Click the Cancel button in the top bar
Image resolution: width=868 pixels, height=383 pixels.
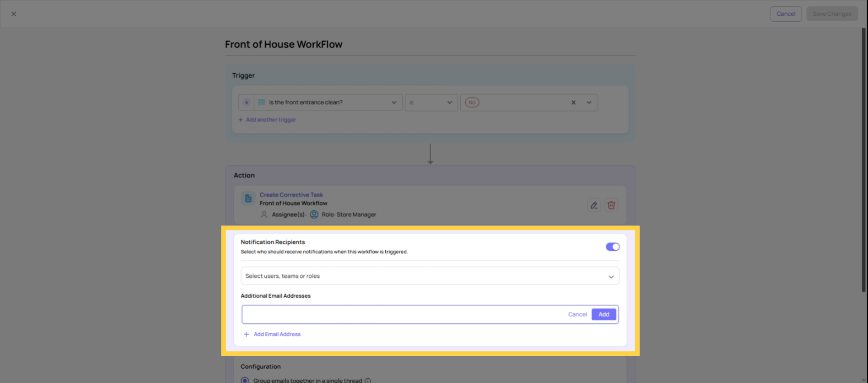pyautogui.click(x=786, y=14)
